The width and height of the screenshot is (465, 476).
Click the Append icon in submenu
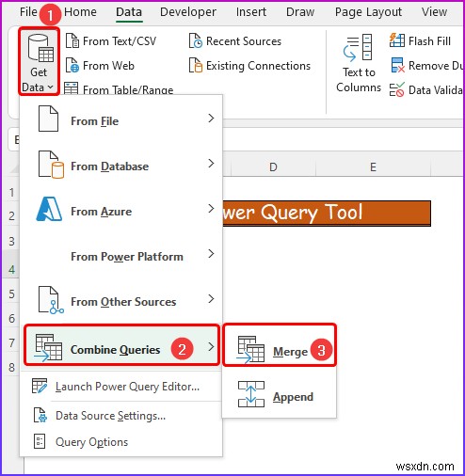(x=251, y=394)
